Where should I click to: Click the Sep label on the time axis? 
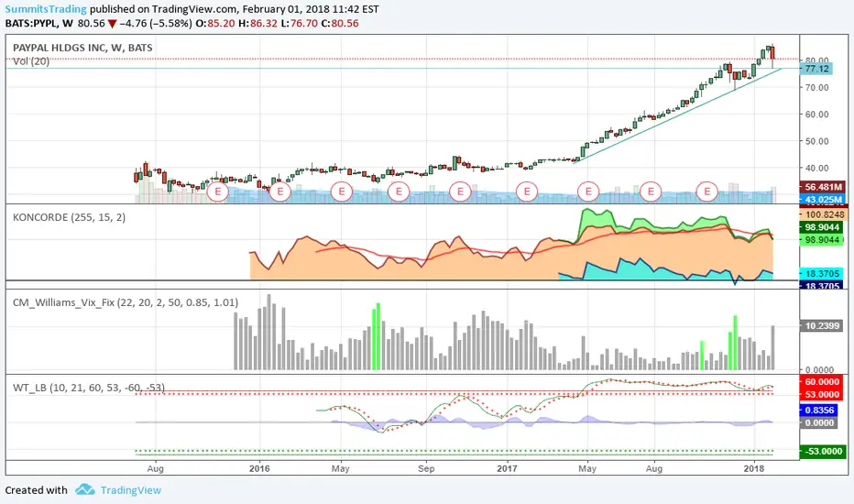coord(426,468)
